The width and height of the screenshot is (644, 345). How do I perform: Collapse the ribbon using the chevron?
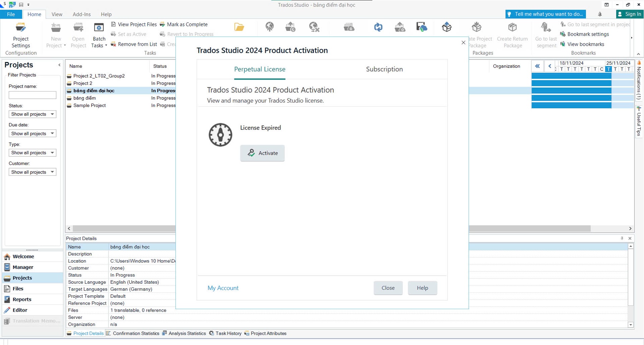click(639, 54)
